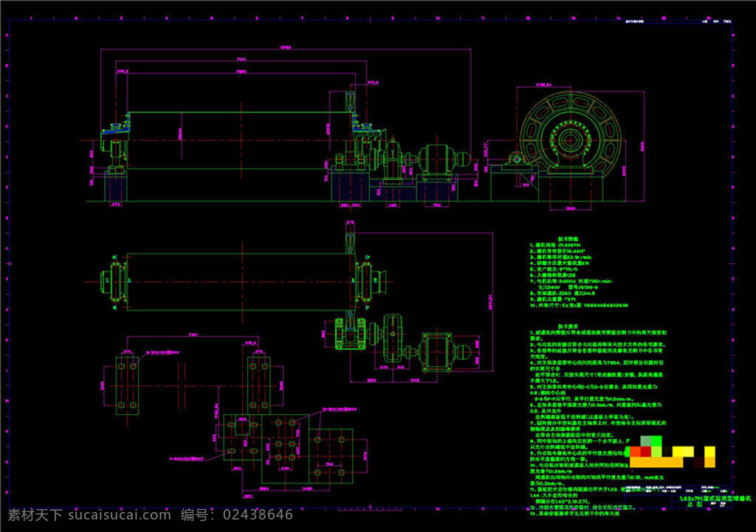The width and height of the screenshot is (756, 532).
Task: Click the 总图 label in title block
Action: pyautogui.click(x=695, y=504)
